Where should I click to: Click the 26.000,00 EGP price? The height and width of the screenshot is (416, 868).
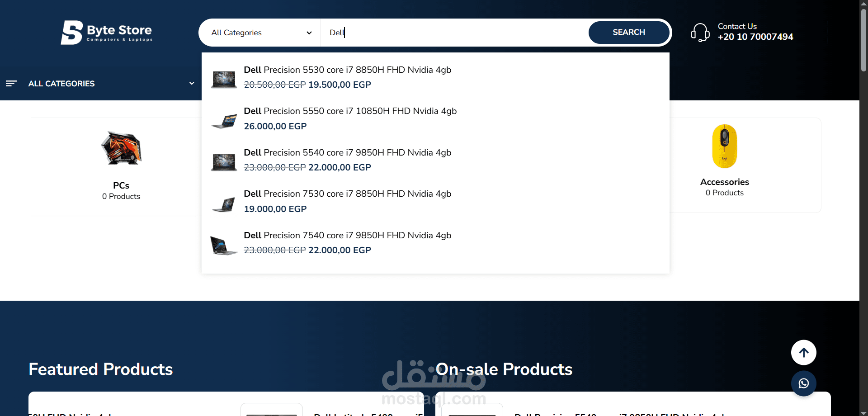click(275, 126)
